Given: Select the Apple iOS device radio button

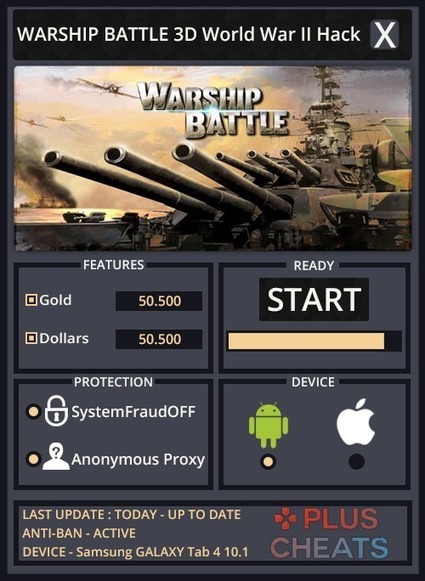Looking at the screenshot, I should tap(356, 462).
